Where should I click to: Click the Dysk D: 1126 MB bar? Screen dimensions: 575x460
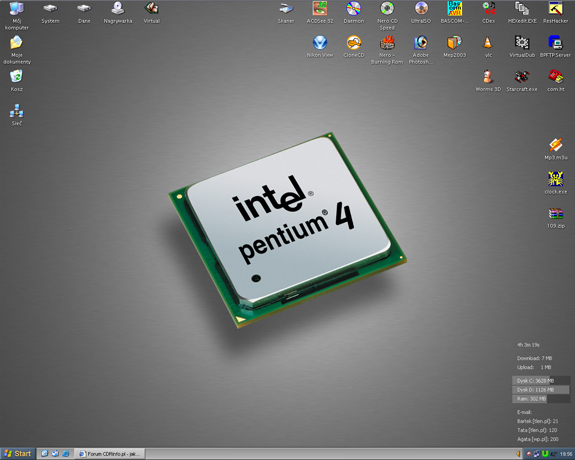[541, 390]
